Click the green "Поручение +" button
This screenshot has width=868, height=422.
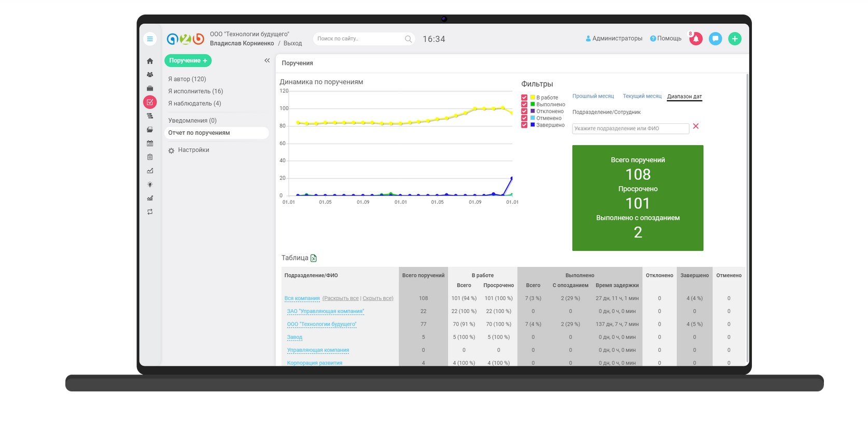(188, 61)
